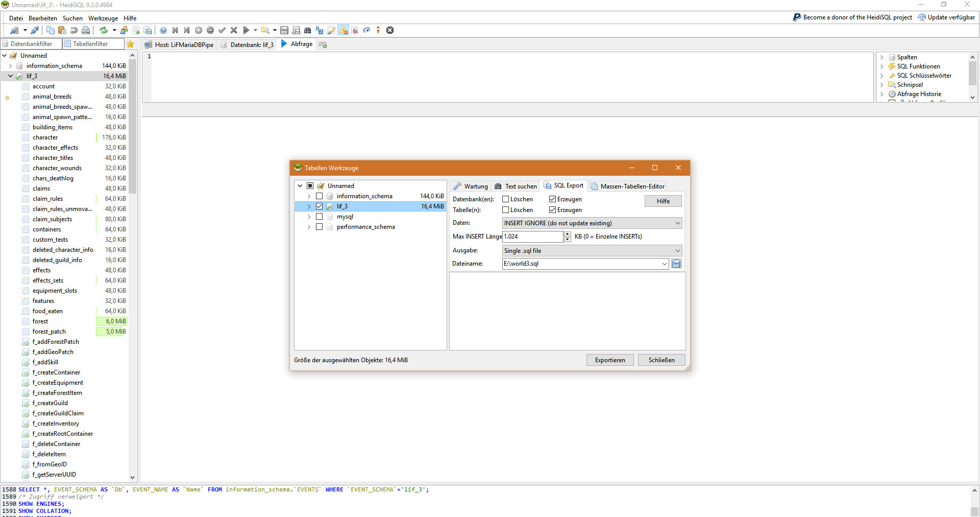Click the favorites star icon
Image resolution: width=980 pixels, height=517 pixels.
[130, 44]
